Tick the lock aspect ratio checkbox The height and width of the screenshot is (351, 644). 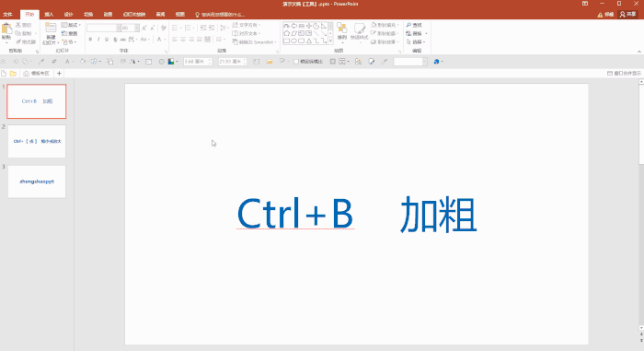[295, 62]
